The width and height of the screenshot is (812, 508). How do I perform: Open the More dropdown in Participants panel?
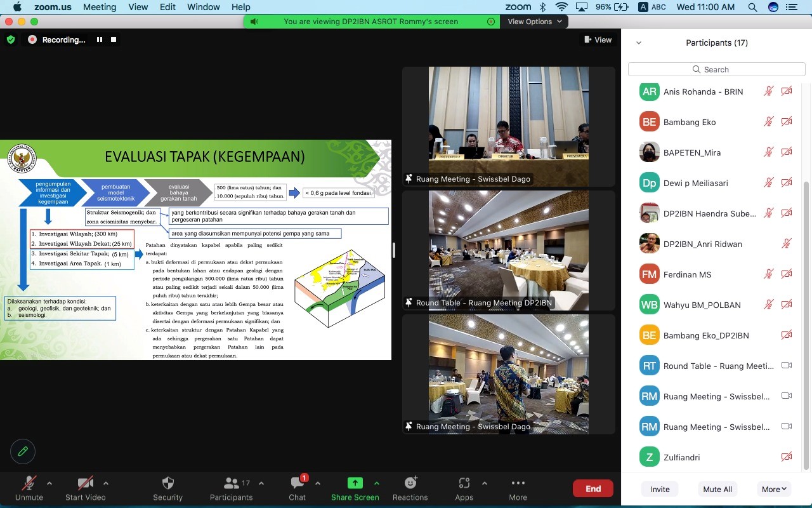(774, 489)
